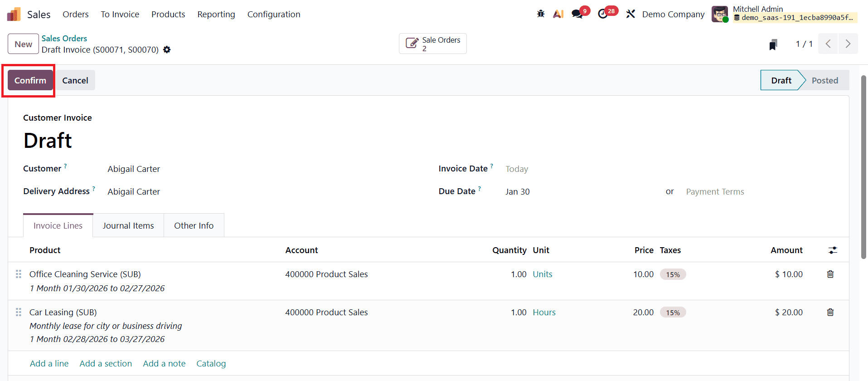Go back to Sales Orders breadcrumb

click(x=64, y=39)
